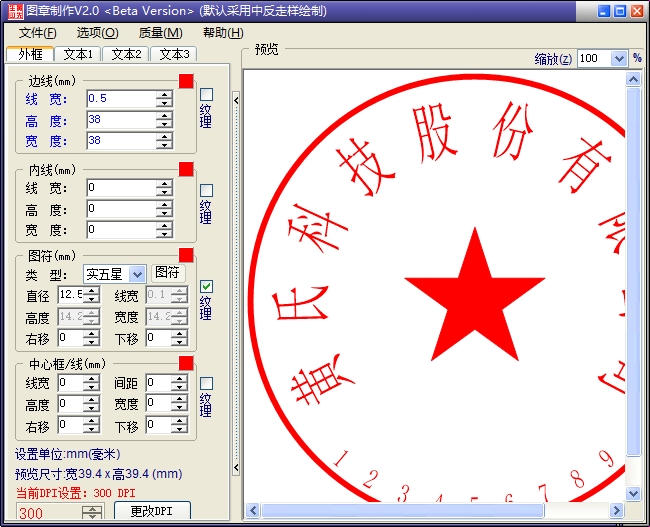The height and width of the screenshot is (527, 650).
Task: Open the 质量(M) menu
Action: pos(160,33)
